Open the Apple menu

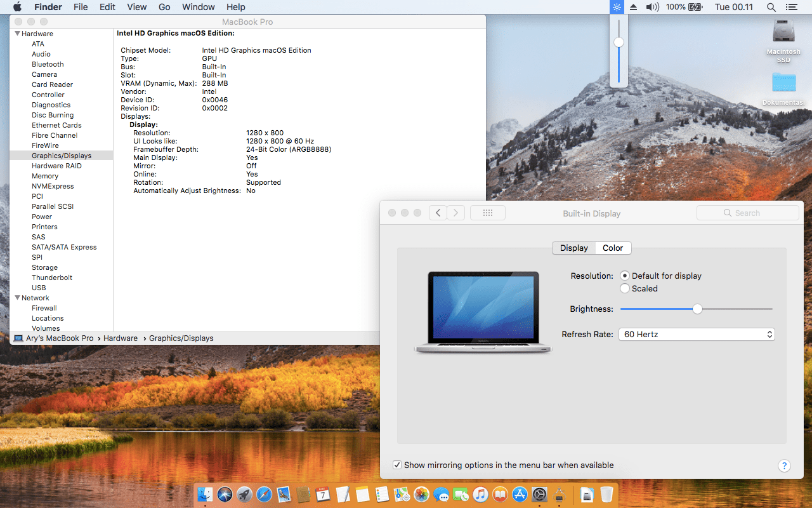tap(17, 7)
